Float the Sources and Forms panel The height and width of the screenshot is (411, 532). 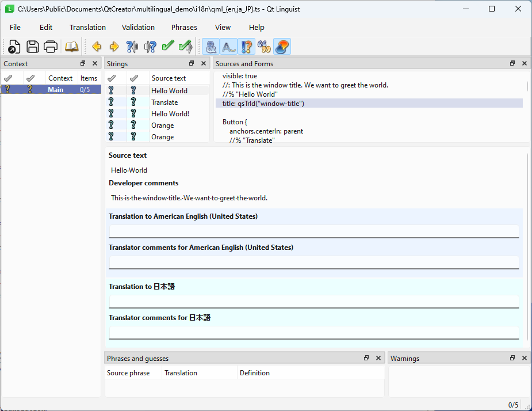click(x=512, y=63)
